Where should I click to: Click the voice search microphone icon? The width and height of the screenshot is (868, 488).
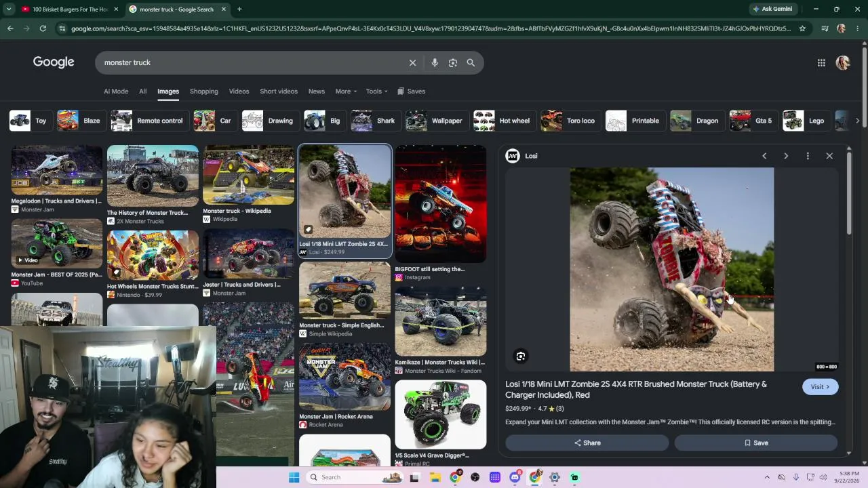tap(435, 62)
